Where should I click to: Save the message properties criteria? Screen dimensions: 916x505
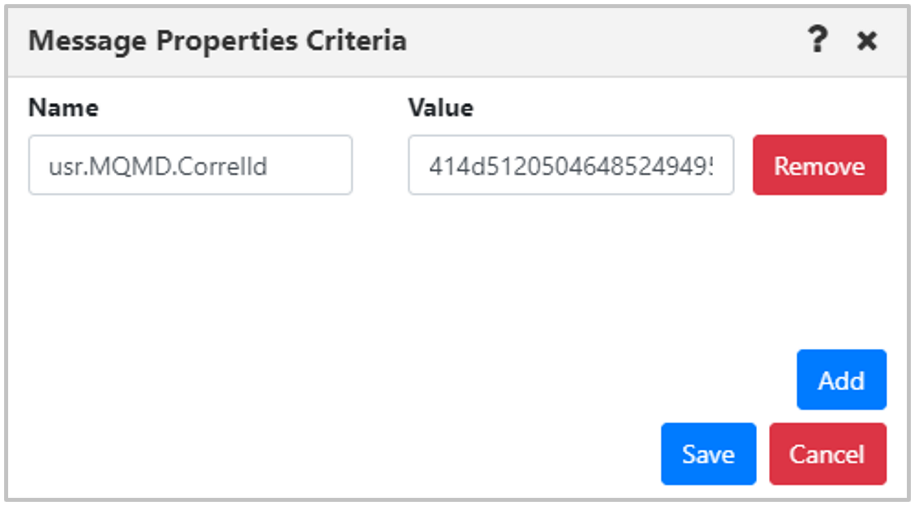709,454
